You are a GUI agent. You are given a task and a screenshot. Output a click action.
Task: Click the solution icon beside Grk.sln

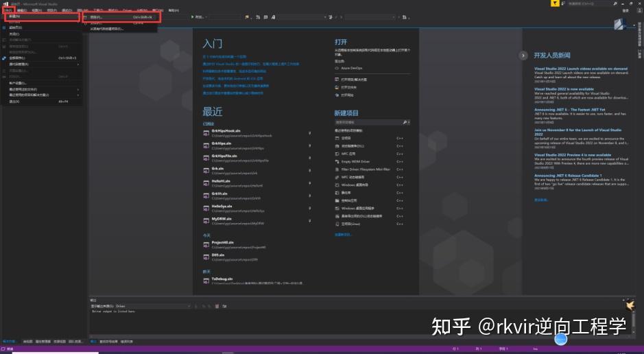(x=206, y=170)
